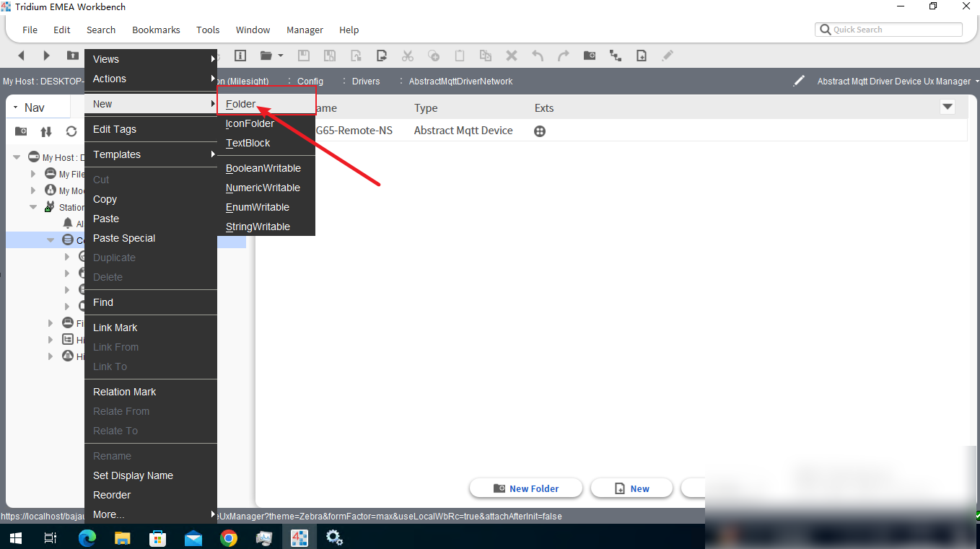The width and height of the screenshot is (980, 549).
Task: Click the Cut scissors toolbar icon
Action: click(408, 56)
